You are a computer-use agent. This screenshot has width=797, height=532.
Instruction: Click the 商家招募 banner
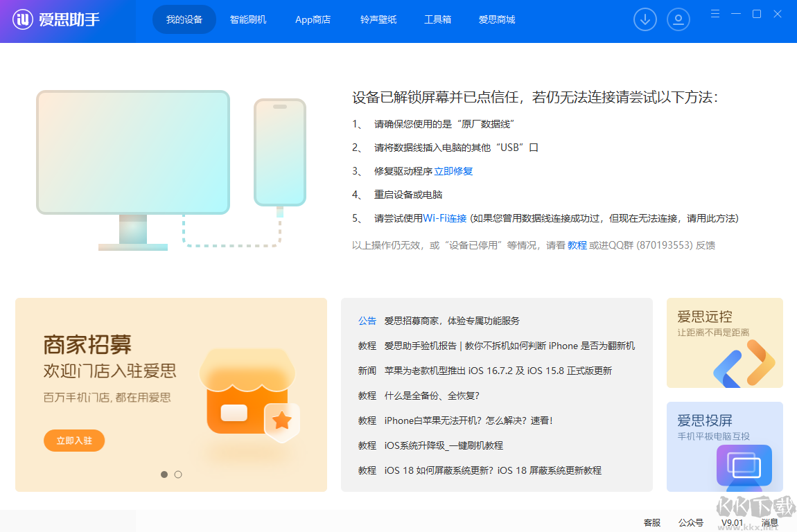[170, 395]
